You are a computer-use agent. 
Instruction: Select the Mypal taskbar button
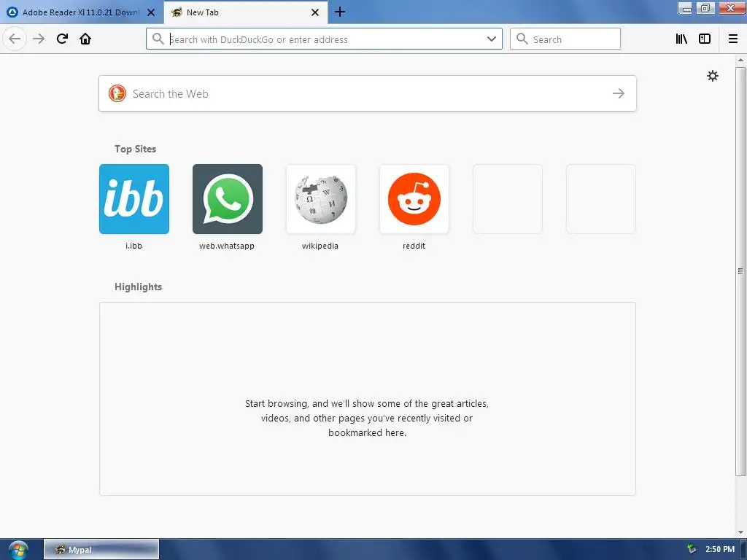tap(101, 550)
